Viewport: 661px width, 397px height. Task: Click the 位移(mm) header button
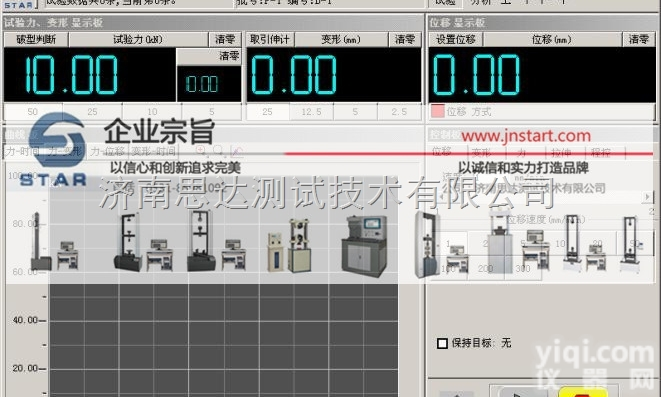tap(552, 40)
